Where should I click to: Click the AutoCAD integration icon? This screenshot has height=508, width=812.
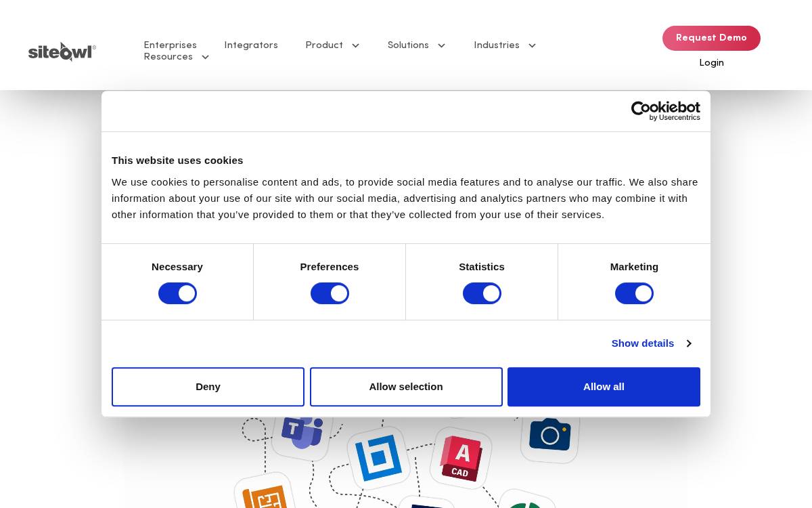pos(461,459)
